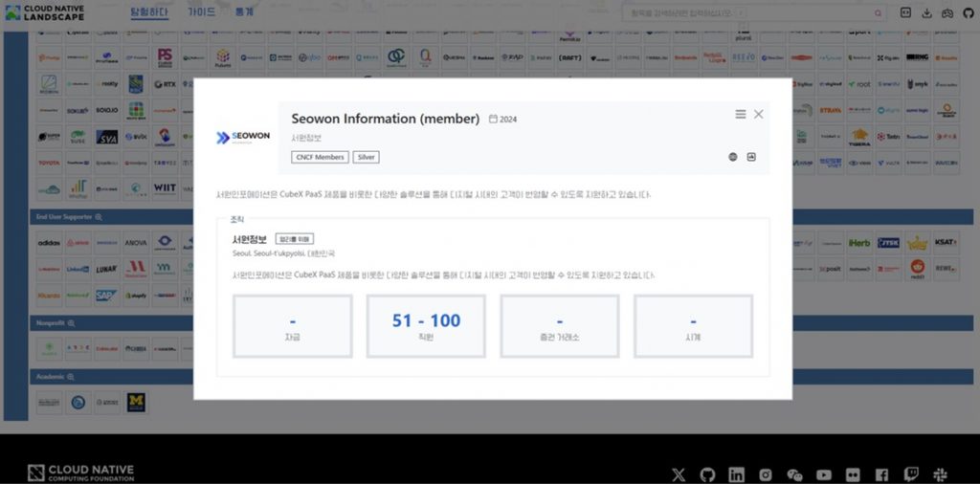Image resolution: width=980 pixels, height=484 pixels.
Task: Open the SVA logo tile
Action: tap(107, 137)
